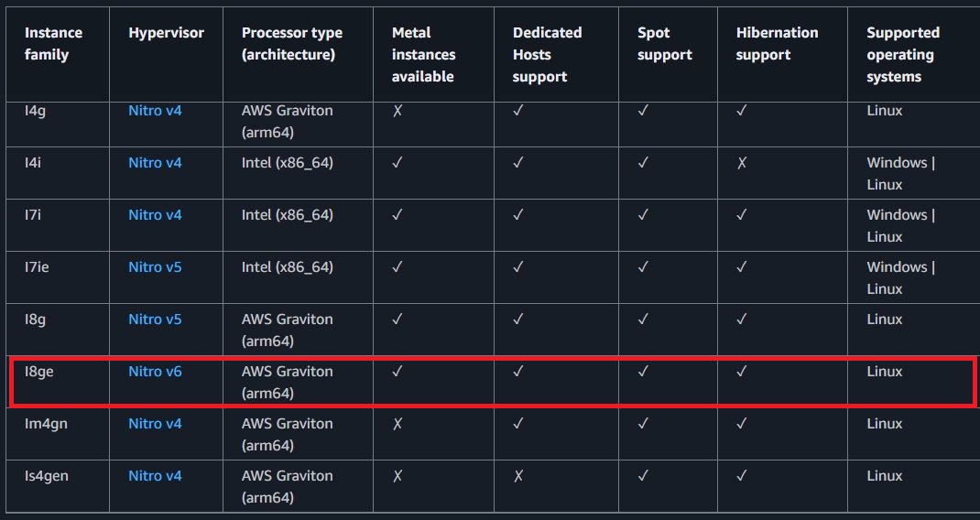
Task: Click the Supported operating systems header
Action: pyautogui.click(x=902, y=55)
